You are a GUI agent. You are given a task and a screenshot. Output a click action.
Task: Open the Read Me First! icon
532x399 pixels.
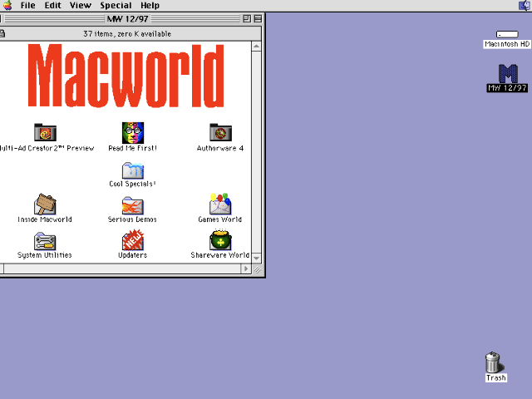[133, 133]
